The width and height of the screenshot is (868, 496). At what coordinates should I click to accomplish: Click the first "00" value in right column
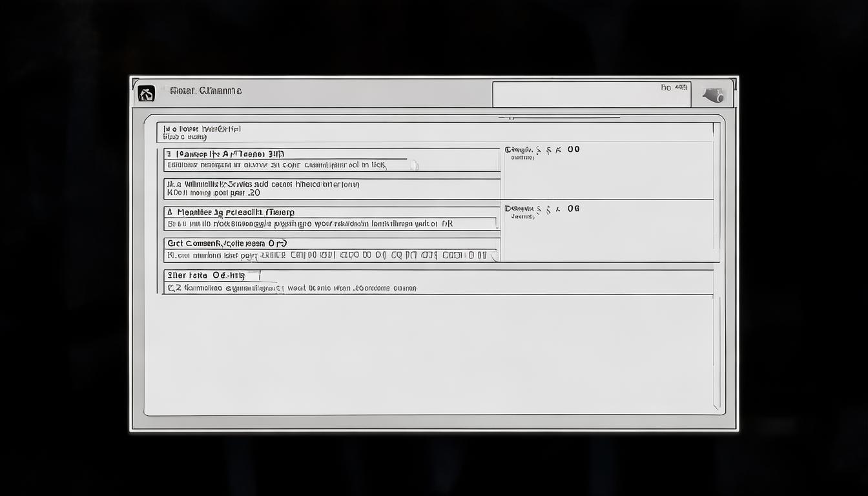[x=573, y=150]
